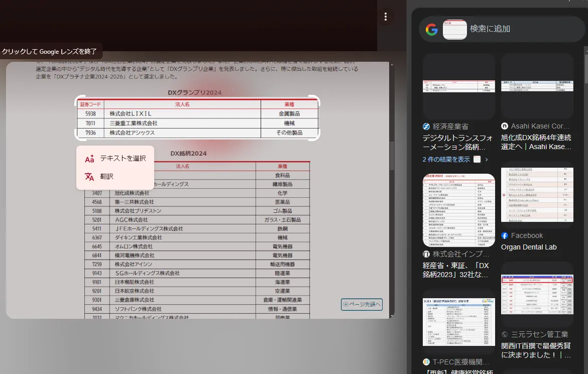Click the オムロン株式会社 row
Screen dimensions: 588x374
(197, 246)
